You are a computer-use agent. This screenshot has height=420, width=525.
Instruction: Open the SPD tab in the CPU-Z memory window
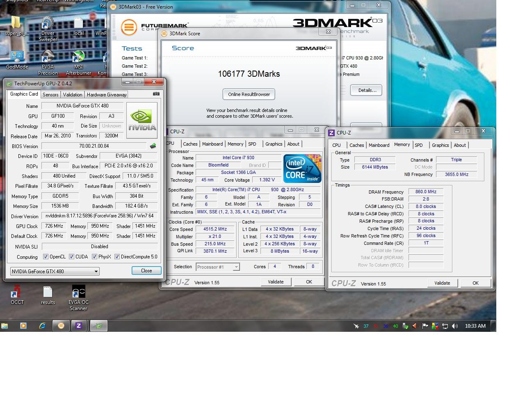418,145
